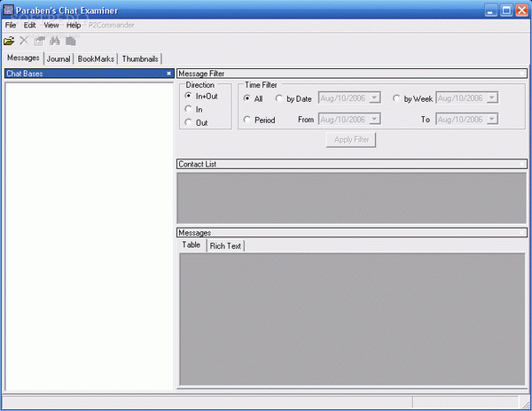Select the Rich Text view tab
This screenshot has height=411, width=532.
(x=225, y=246)
